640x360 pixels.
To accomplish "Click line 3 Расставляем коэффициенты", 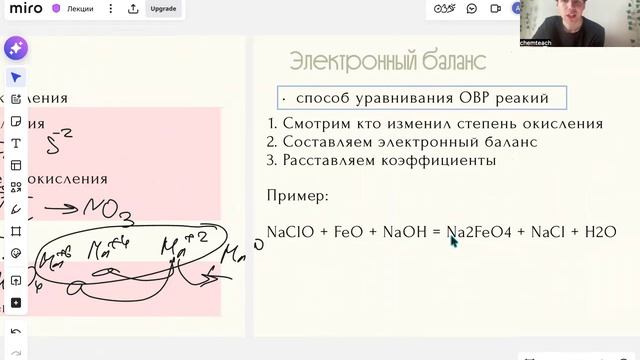I will [381, 160].
